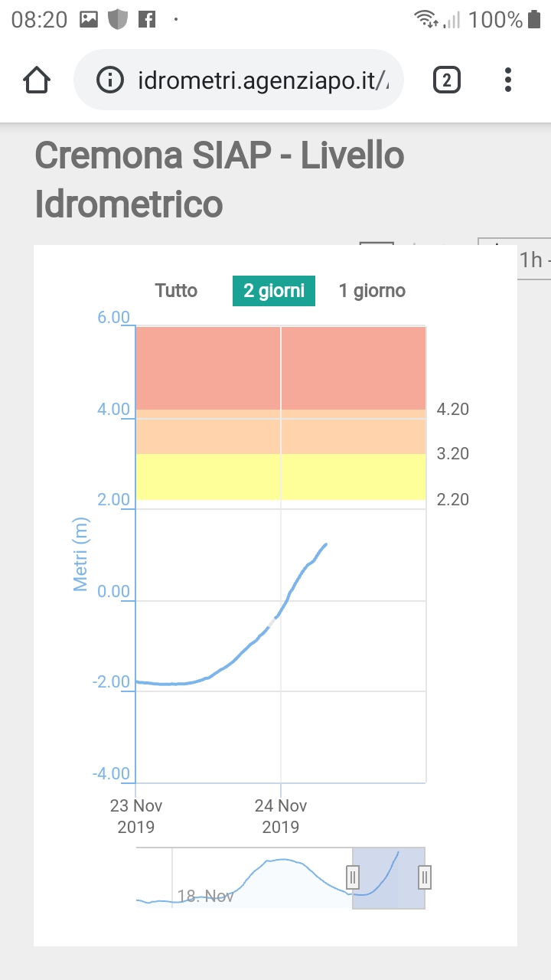Open the site info icon in address bar
This screenshot has width=551, height=980.
111,80
